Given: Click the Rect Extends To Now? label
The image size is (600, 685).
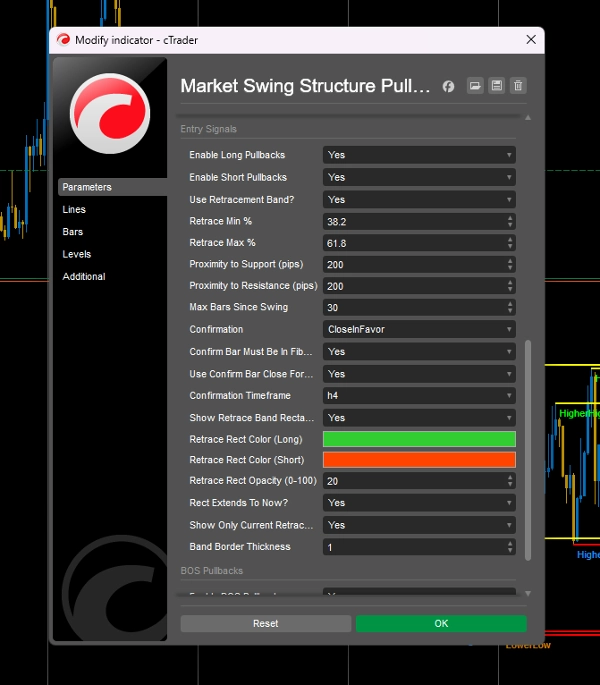Looking at the screenshot, I should tap(239, 502).
